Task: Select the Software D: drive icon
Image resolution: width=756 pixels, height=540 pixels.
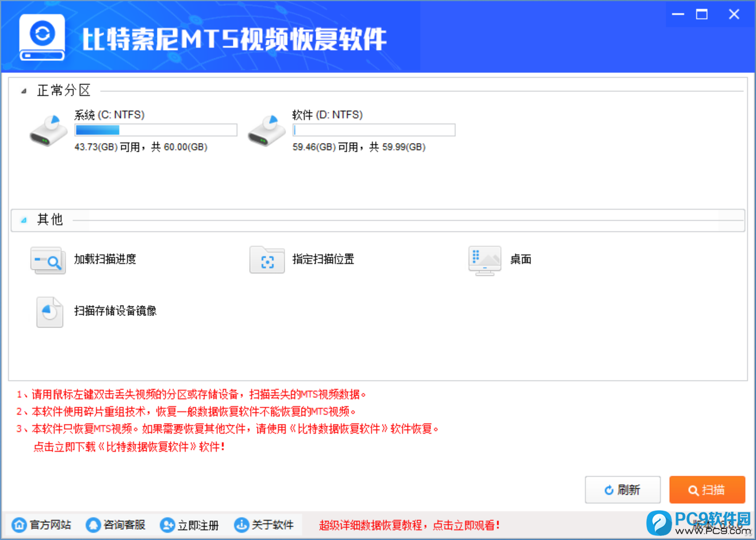Action: click(266, 130)
